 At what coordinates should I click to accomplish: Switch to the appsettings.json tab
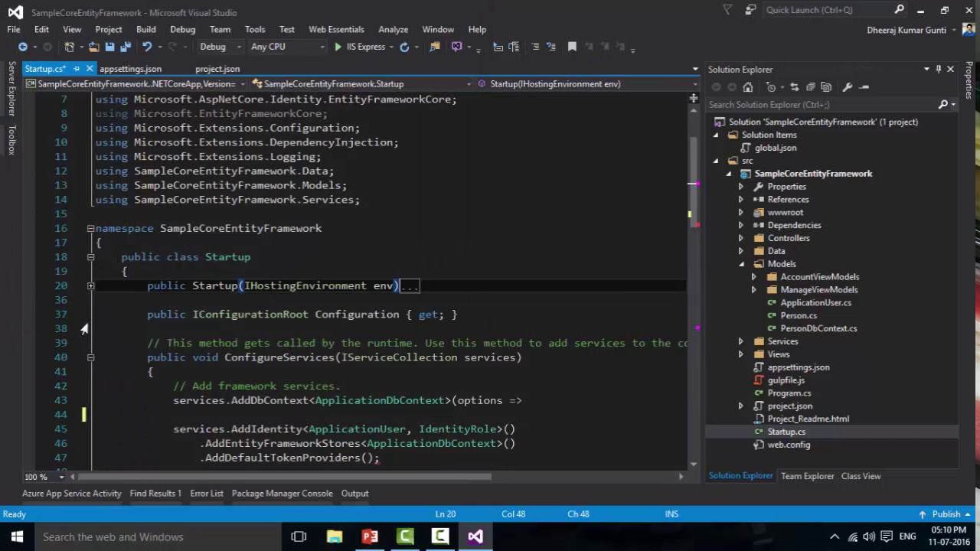[x=130, y=69]
